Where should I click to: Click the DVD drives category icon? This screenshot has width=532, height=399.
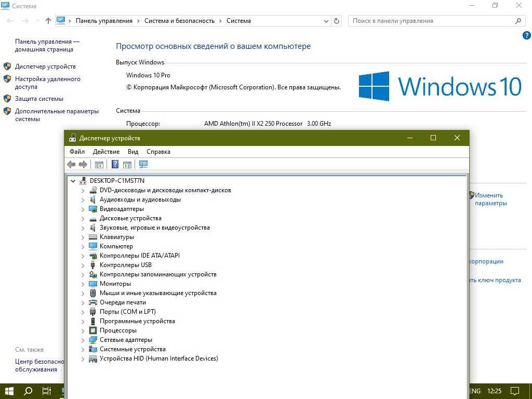(x=92, y=190)
